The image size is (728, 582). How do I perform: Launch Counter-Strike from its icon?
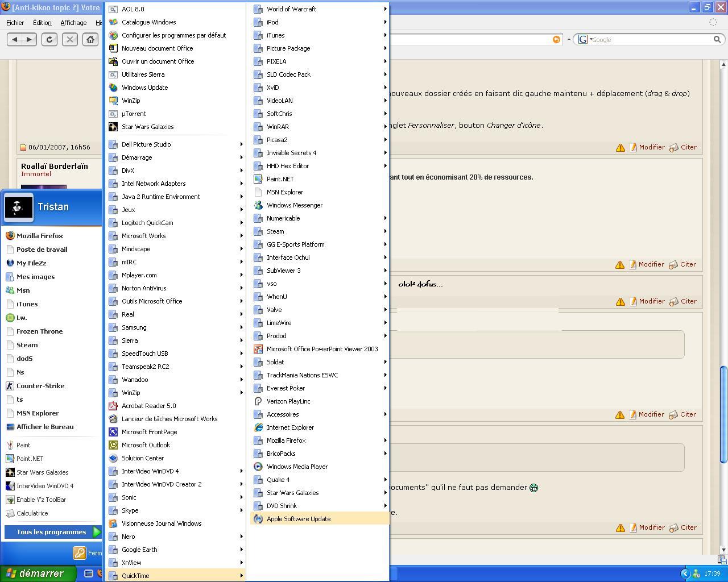coord(10,385)
